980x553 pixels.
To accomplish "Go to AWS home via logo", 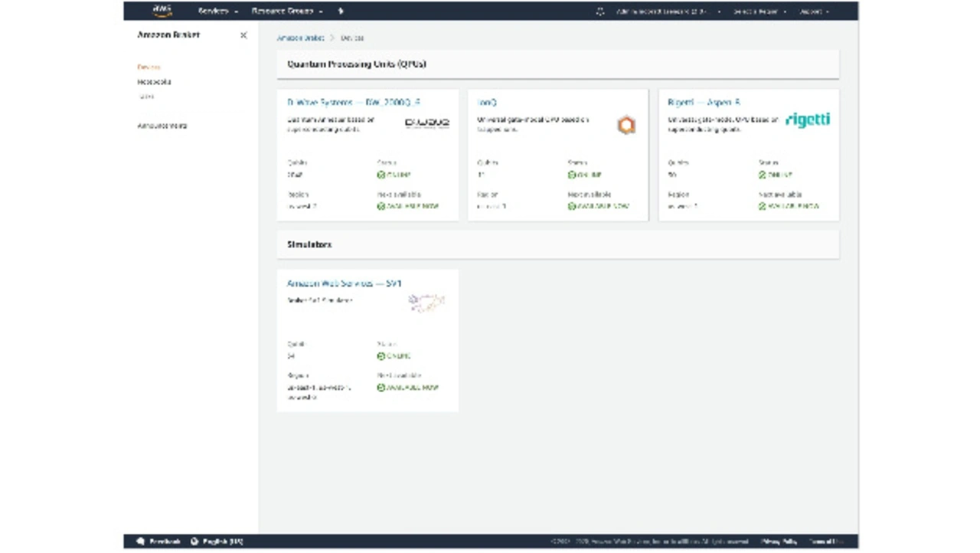I will coord(162,11).
